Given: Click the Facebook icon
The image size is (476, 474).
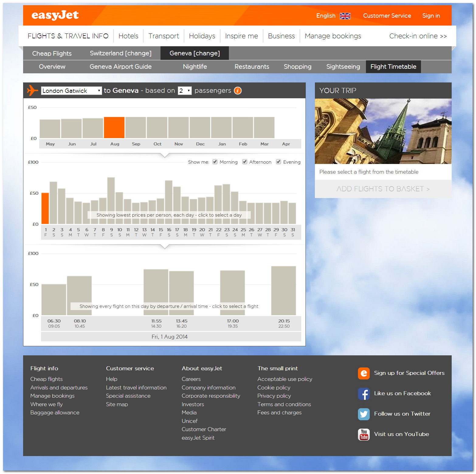Looking at the screenshot, I should pyautogui.click(x=364, y=394).
